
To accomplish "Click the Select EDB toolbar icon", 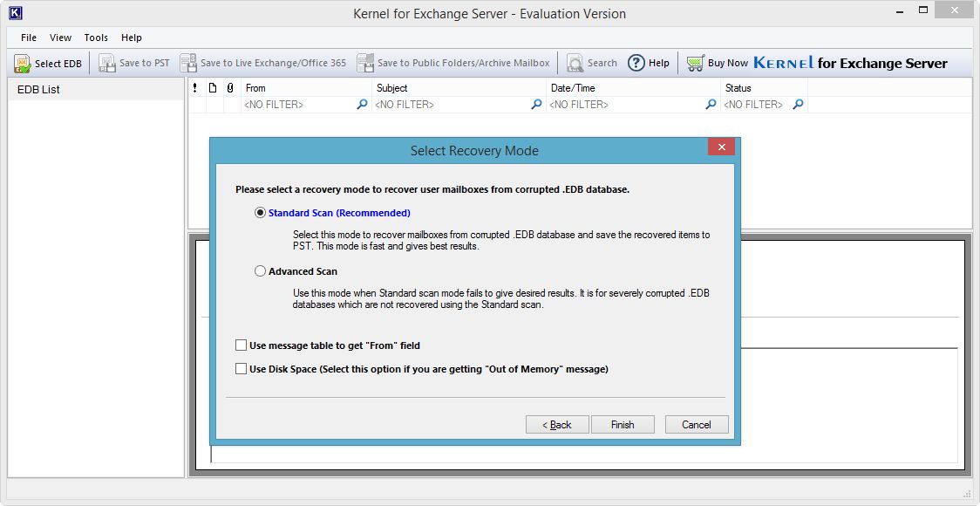I will click(x=23, y=63).
